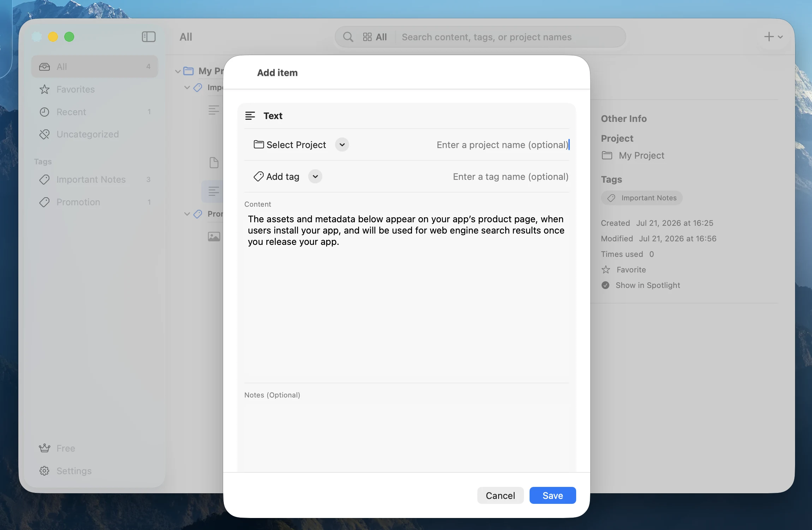This screenshot has width=812, height=530.
Task: Select the image item under Promotion
Action: pyautogui.click(x=214, y=236)
